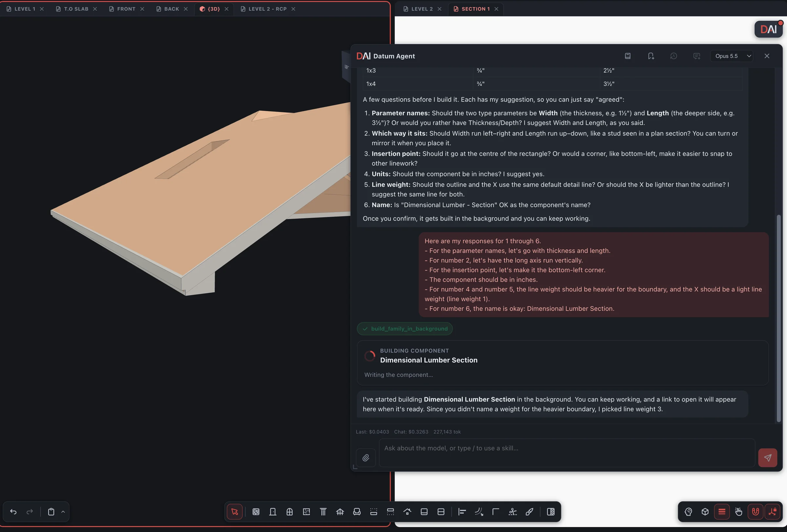Viewport: 787px width, 532px height.
Task: Click the clipboard paste icon
Action: (51, 512)
